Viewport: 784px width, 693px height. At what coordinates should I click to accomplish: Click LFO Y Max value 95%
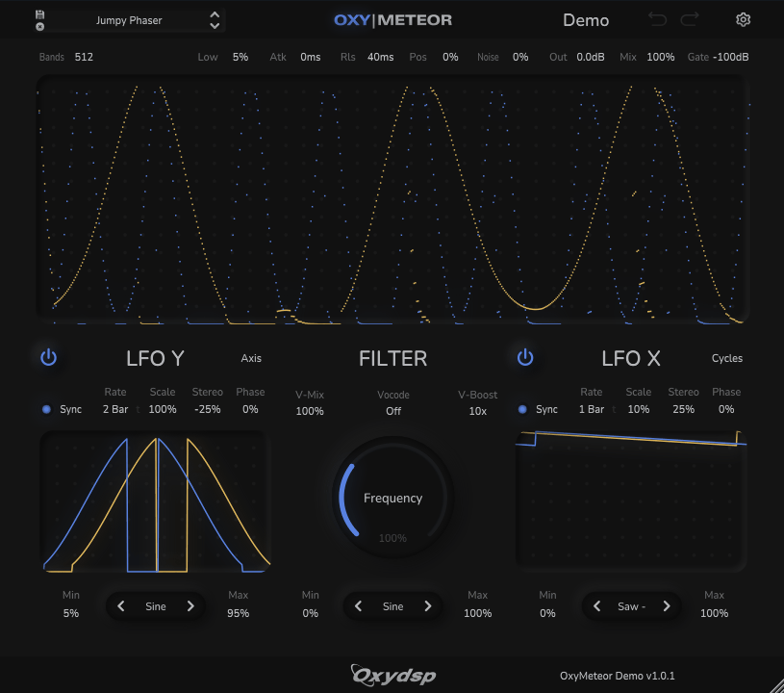pos(238,613)
